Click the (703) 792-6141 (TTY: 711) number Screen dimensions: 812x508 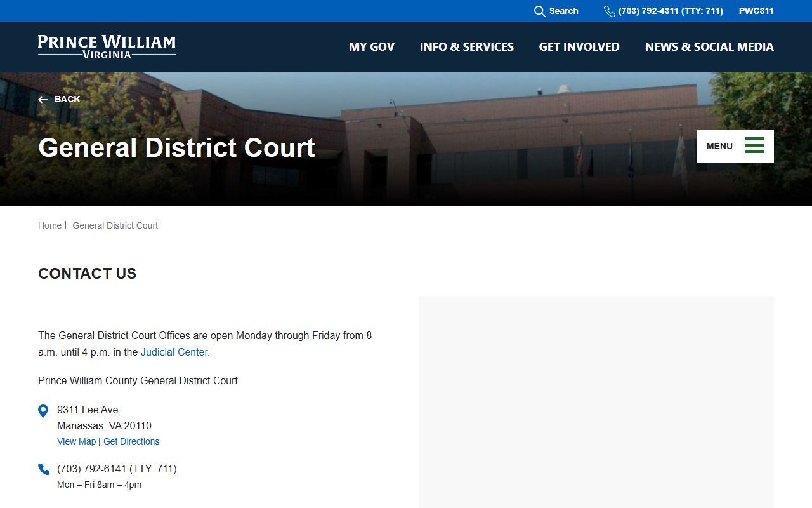pos(117,469)
